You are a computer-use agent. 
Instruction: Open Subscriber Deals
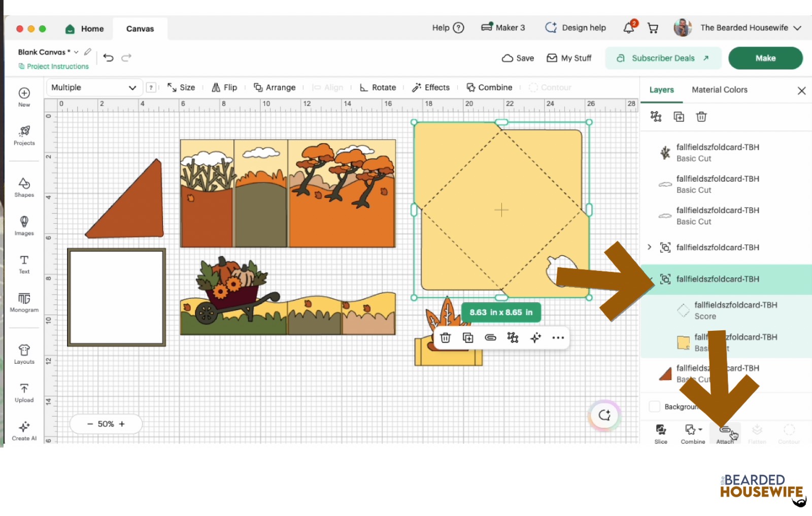(x=663, y=58)
